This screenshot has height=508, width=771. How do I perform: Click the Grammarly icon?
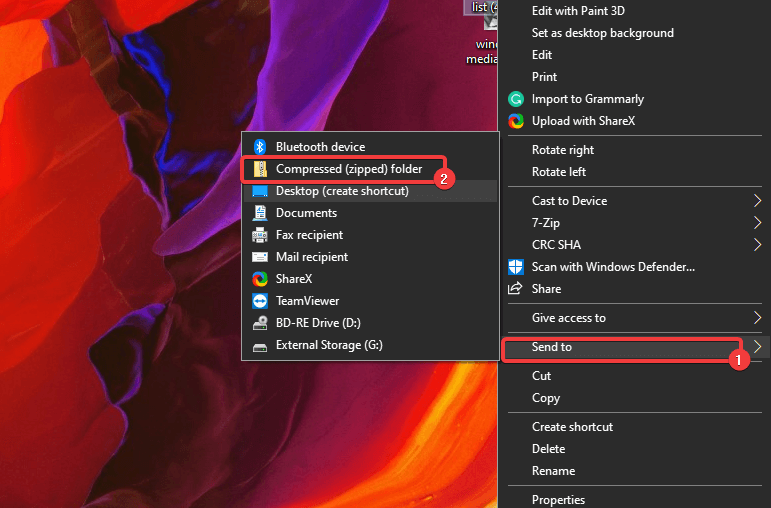(516, 99)
